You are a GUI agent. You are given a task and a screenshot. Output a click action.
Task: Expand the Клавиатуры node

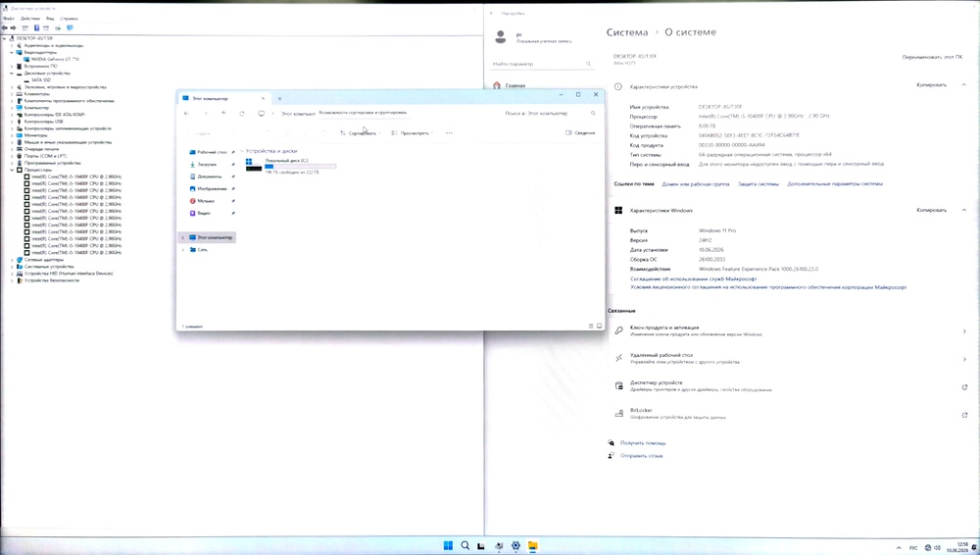click(11, 94)
